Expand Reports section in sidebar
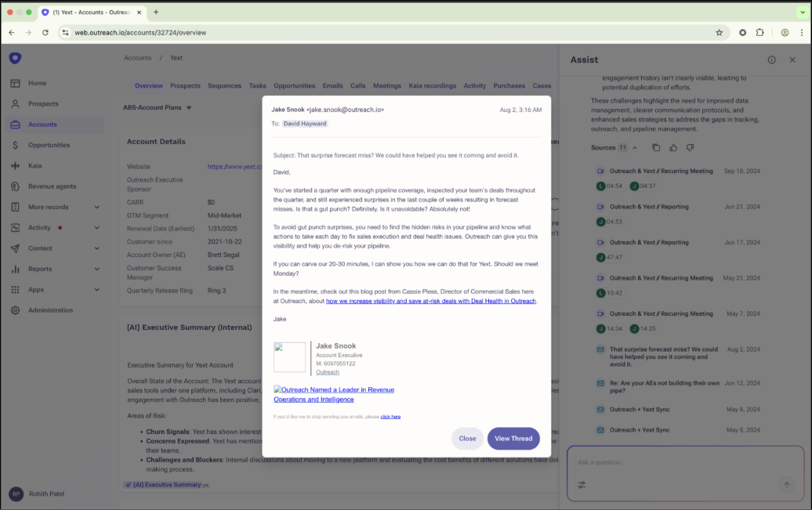 [97, 269]
